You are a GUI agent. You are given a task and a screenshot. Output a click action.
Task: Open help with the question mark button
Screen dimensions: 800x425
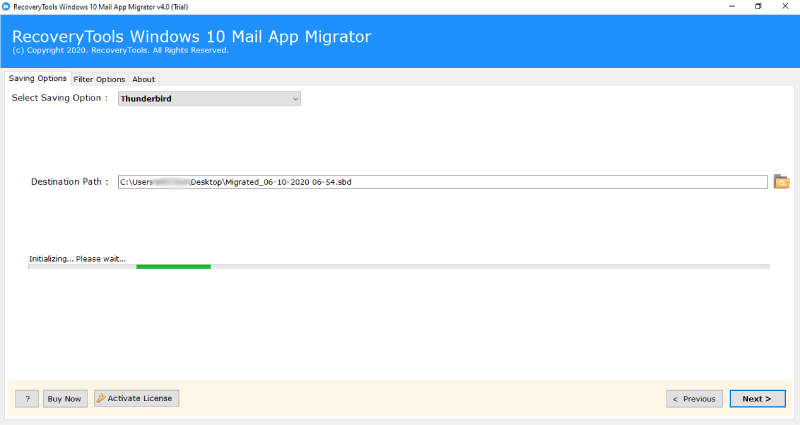(x=27, y=398)
